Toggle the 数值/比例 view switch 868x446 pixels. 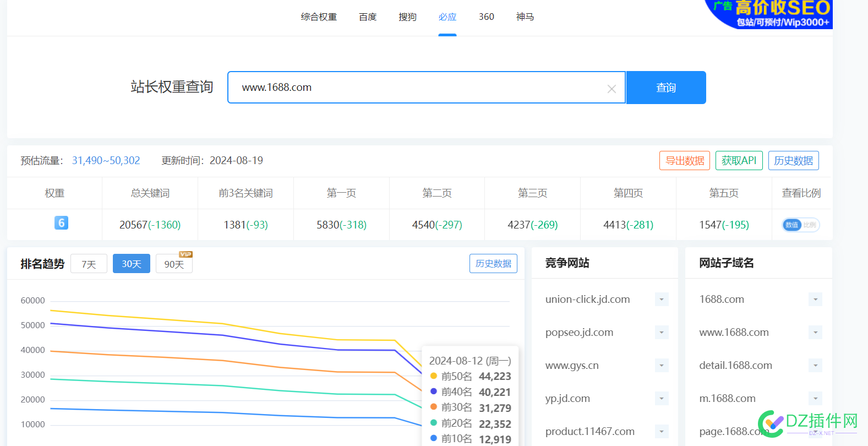pos(801,225)
